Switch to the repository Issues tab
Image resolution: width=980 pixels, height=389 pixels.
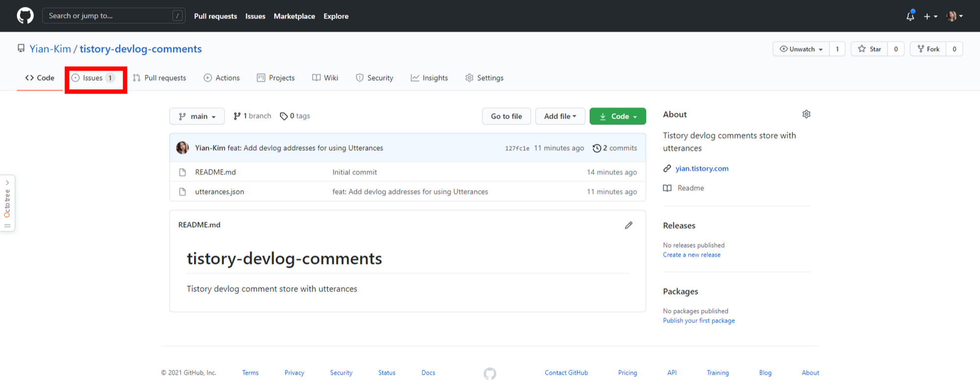pos(93,78)
